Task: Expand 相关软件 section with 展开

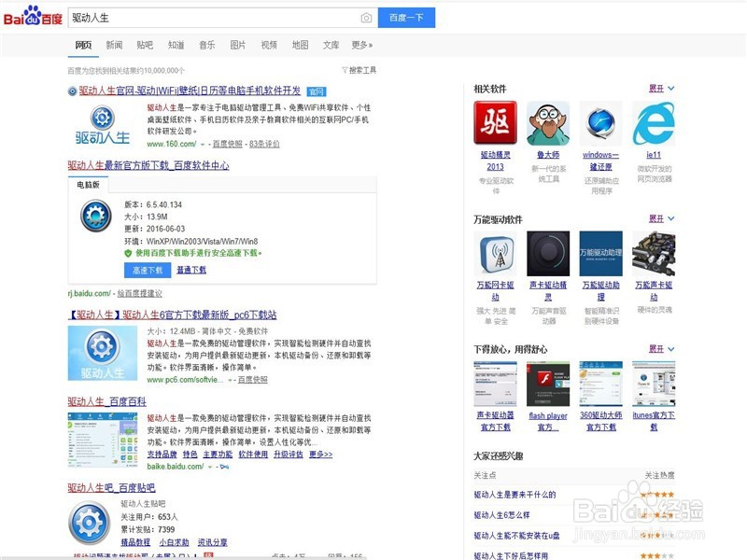Action: pos(662,88)
